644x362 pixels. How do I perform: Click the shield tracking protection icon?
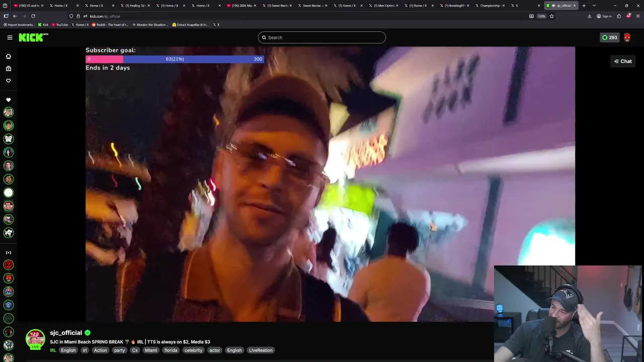click(x=71, y=16)
